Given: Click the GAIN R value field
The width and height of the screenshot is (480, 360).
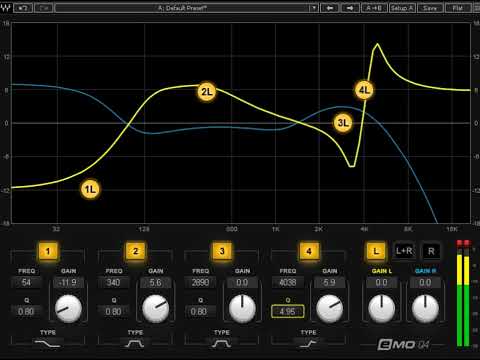Looking at the screenshot, I should [x=425, y=283].
